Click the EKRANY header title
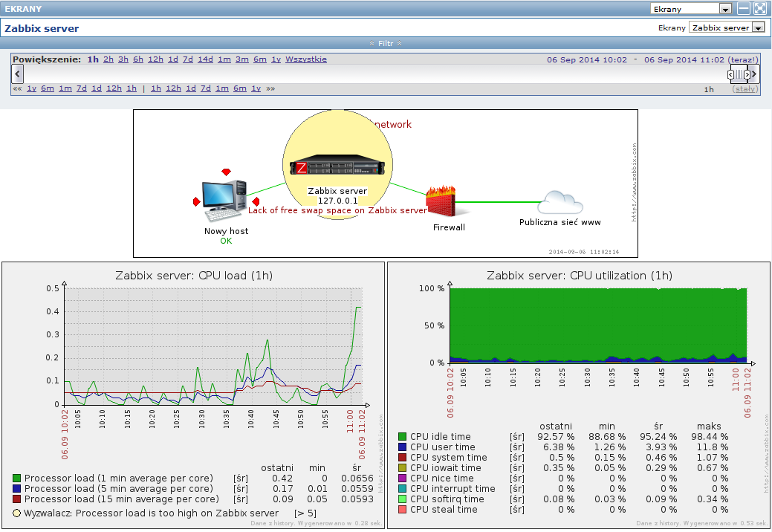This screenshot has height=532, width=772. (23, 8)
